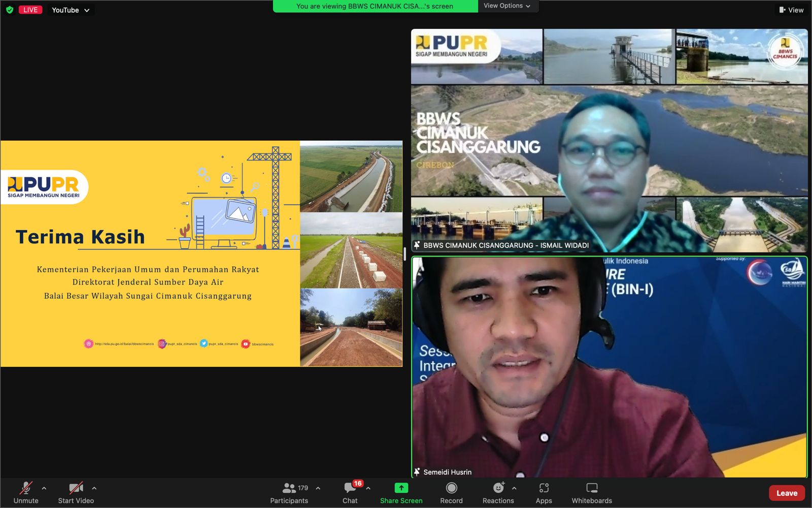The width and height of the screenshot is (812, 508).
Task: Start recording with Record button
Action: click(x=451, y=493)
